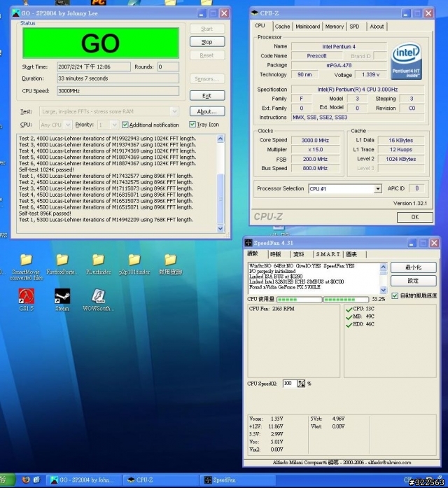Click the SP2004 title bar icon

(x=16, y=13)
